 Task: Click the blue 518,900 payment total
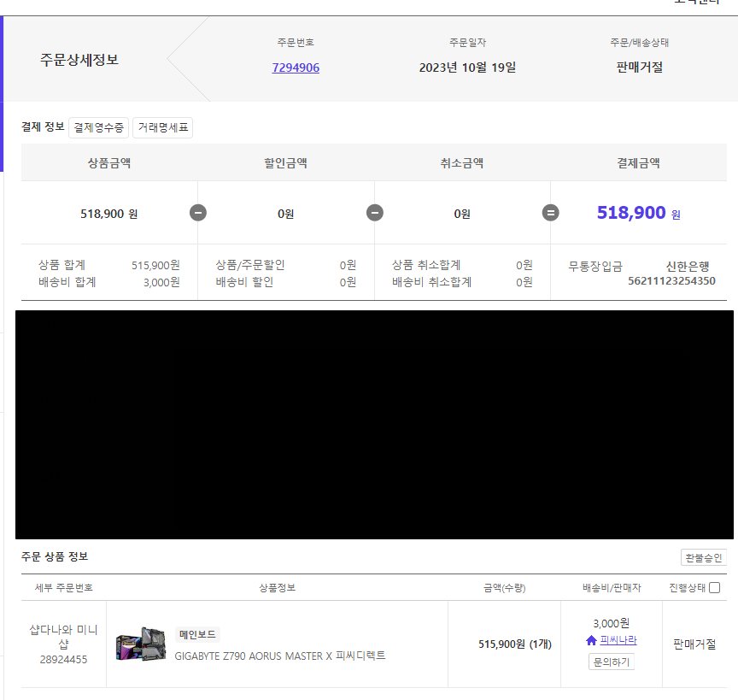tap(631, 212)
